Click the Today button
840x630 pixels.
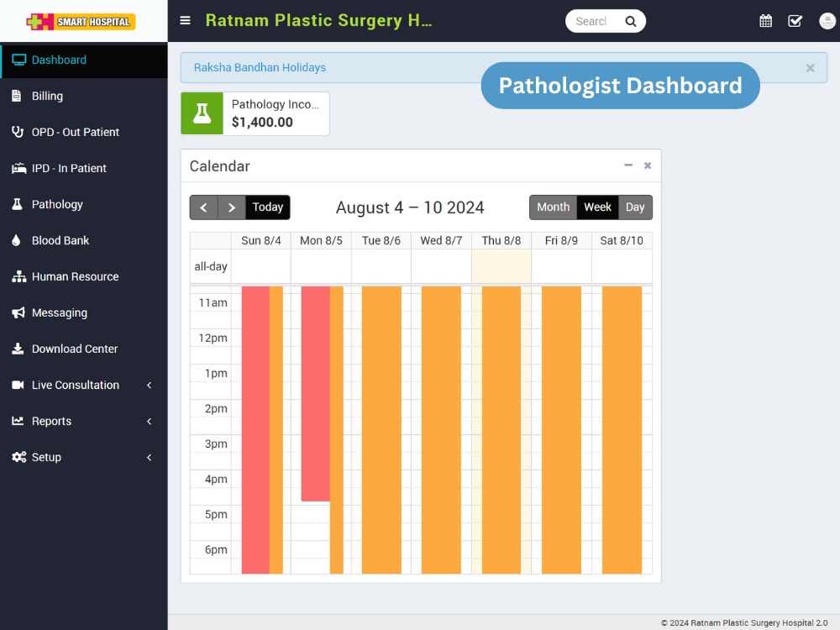pos(268,207)
